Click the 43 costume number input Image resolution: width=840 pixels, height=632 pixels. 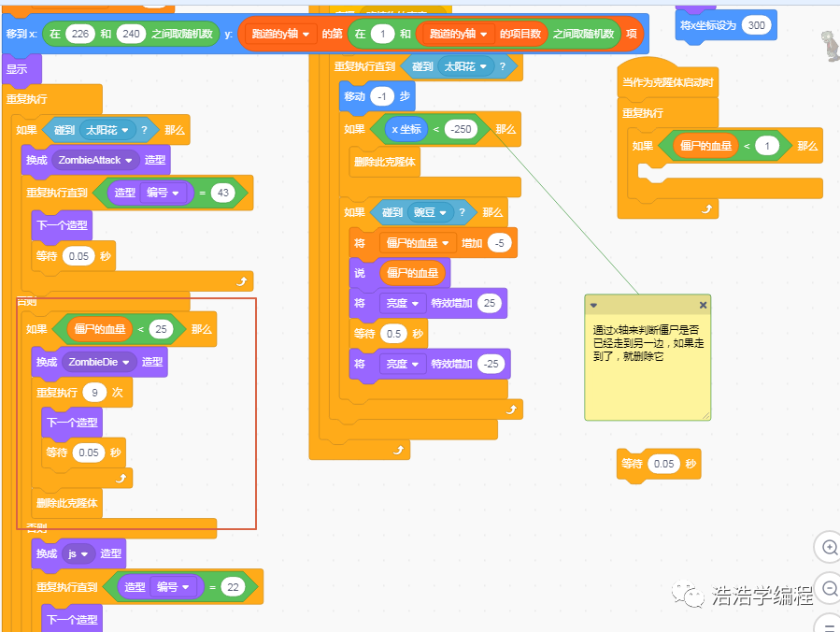[223, 193]
